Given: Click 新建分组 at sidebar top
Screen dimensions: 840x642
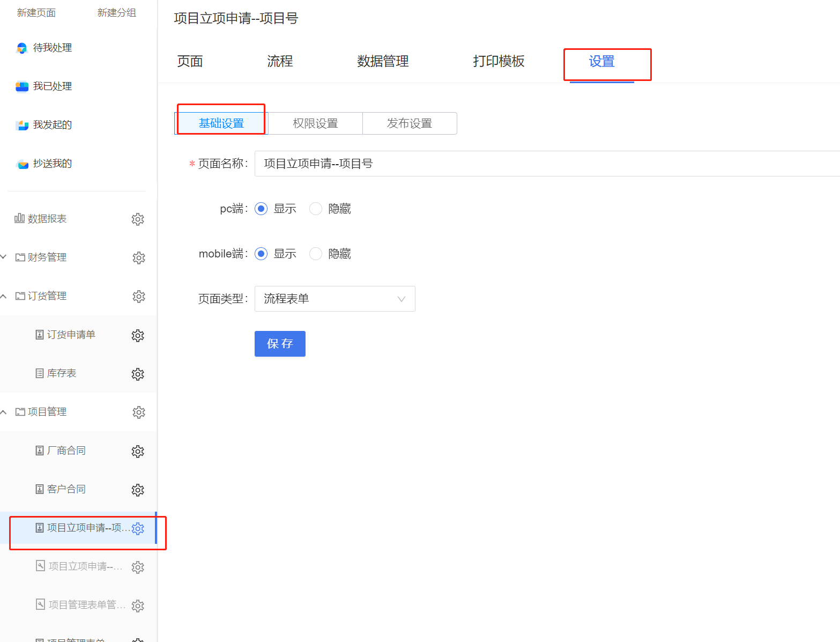Looking at the screenshot, I should (117, 13).
